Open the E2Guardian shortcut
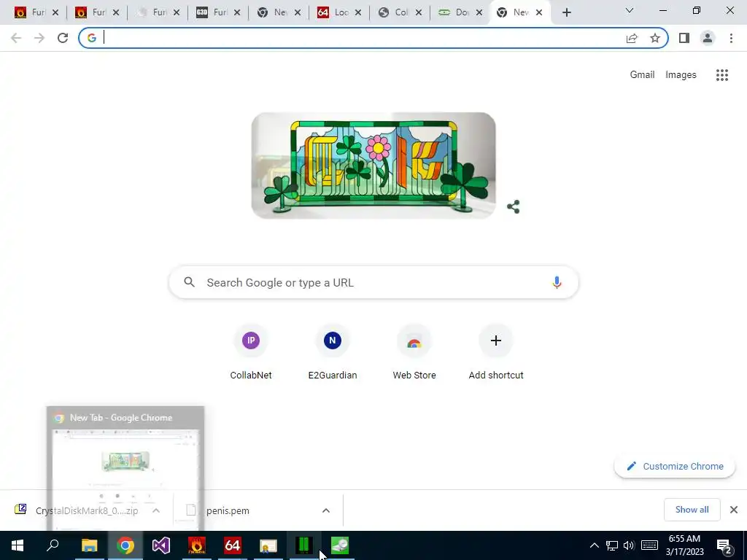Screen dimensions: 747x560 point(333,352)
